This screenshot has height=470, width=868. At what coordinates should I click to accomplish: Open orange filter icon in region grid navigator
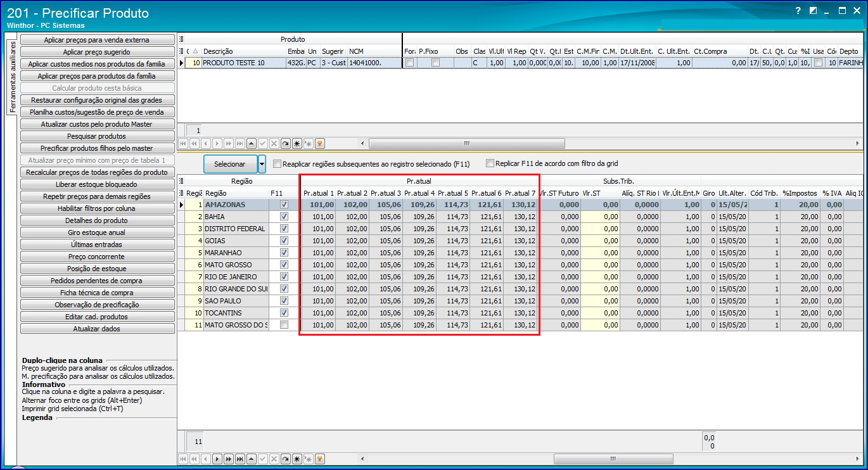320,459
